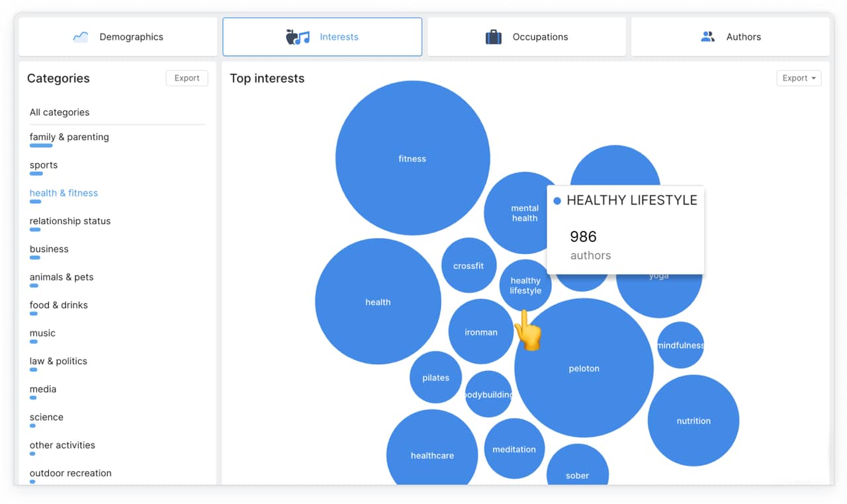Viewport: 847px width, 504px height.
Task: Click the crossfit bubble
Action: click(x=468, y=266)
